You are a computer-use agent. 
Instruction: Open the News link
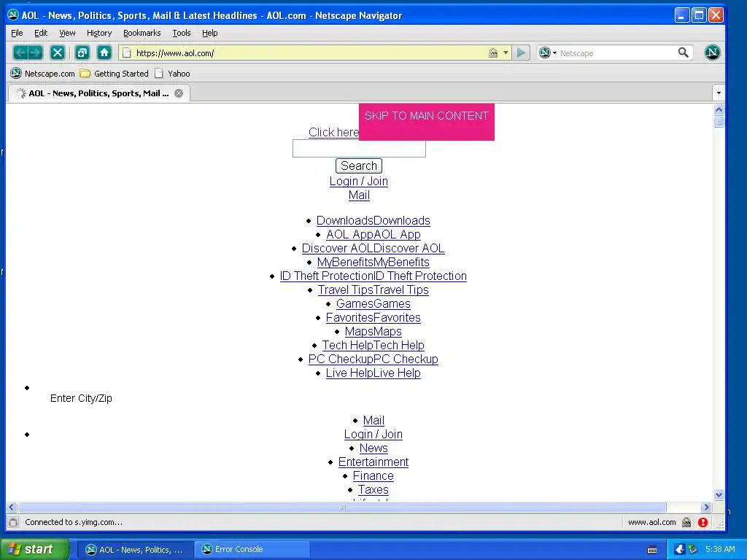tap(373, 448)
